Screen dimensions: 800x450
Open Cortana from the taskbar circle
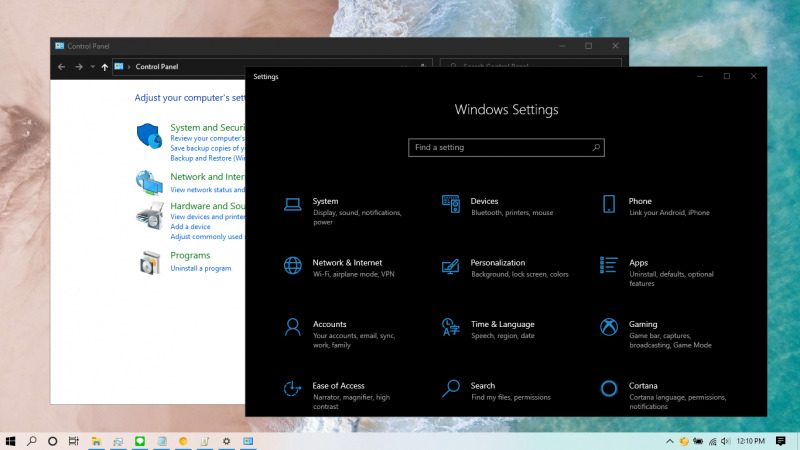pos(53,441)
